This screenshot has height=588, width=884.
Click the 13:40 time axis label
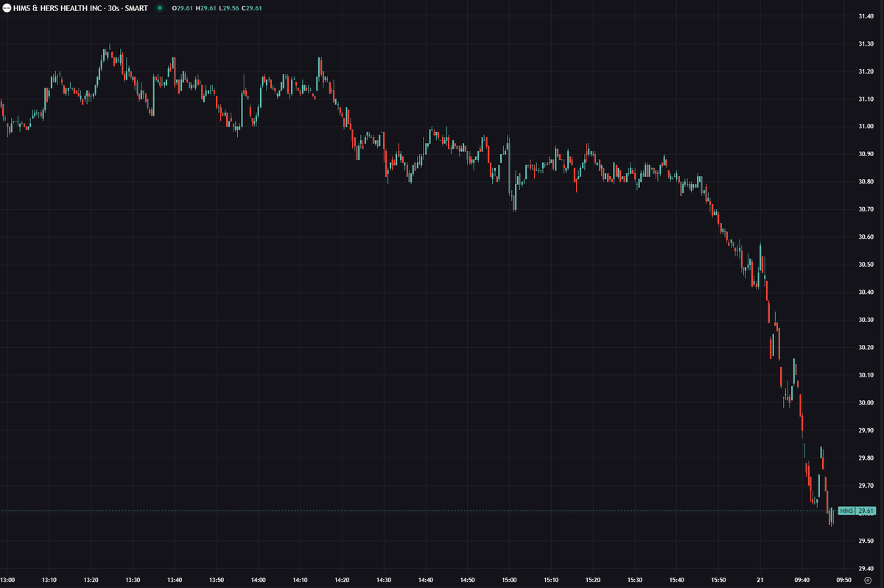175,580
